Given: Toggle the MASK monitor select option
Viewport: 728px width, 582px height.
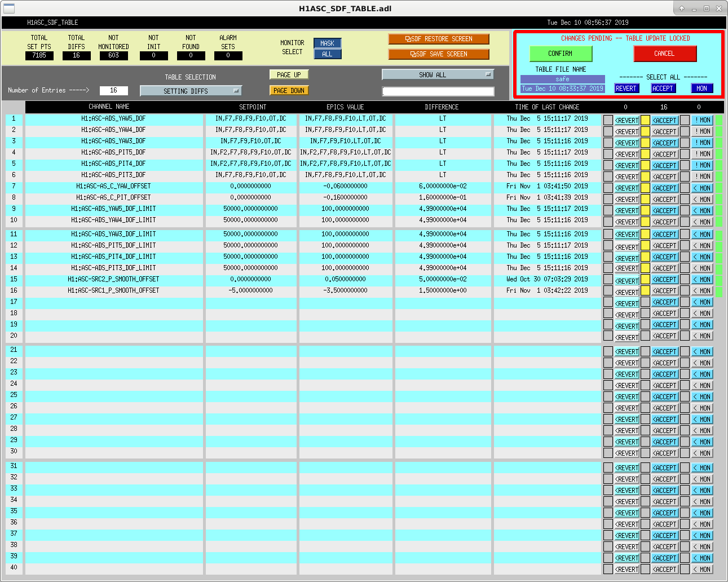Looking at the screenshot, I should pyautogui.click(x=327, y=43).
